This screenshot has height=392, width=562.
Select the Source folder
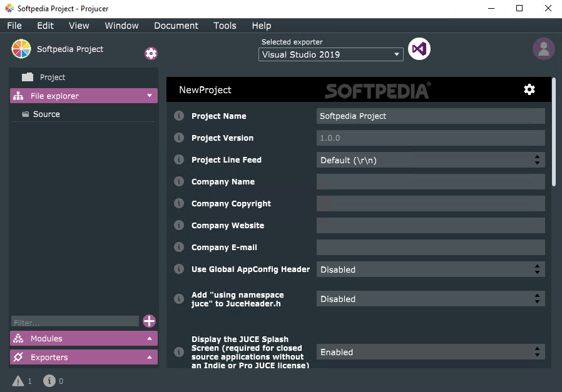[x=41, y=114]
